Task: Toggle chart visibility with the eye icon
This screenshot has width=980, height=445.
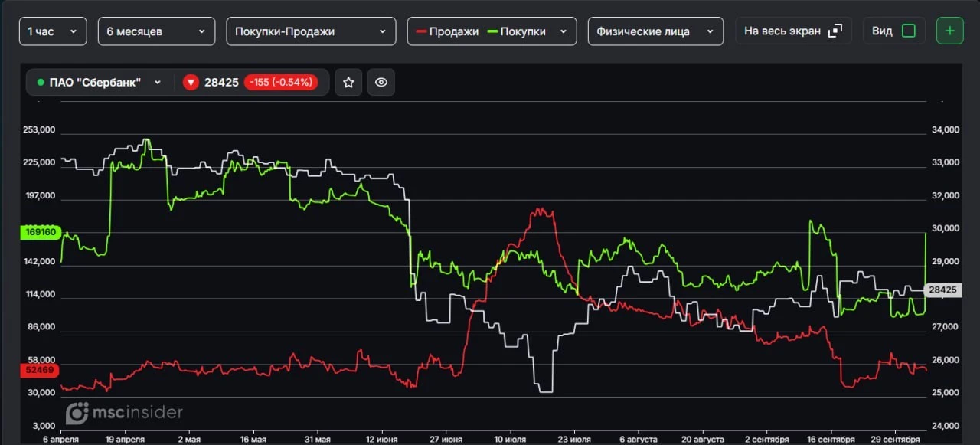Action: tap(381, 83)
